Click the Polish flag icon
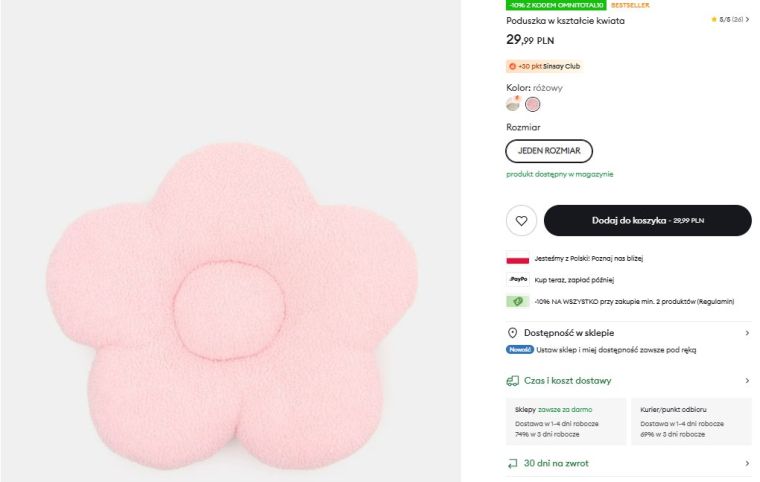This screenshot has width=760, height=482. [x=517, y=258]
